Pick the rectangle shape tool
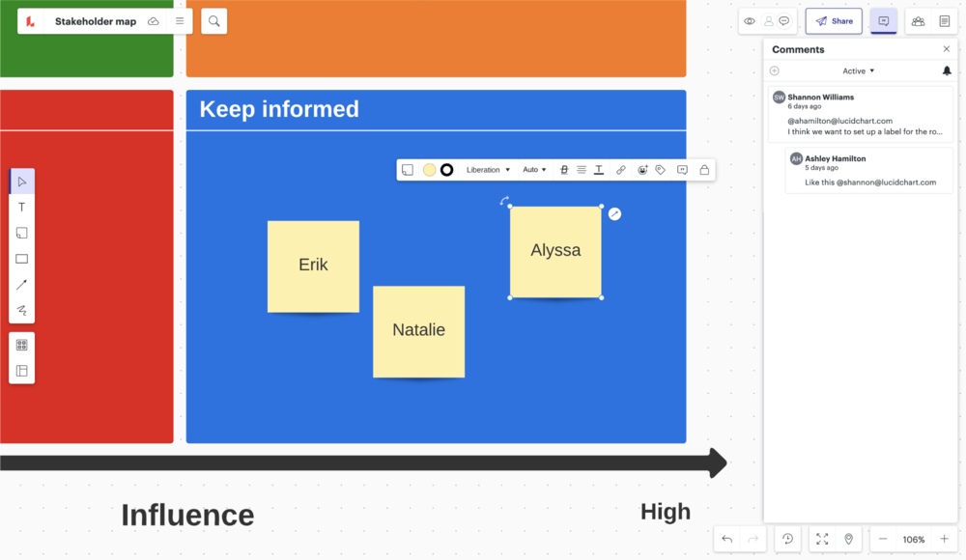 (21, 259)
